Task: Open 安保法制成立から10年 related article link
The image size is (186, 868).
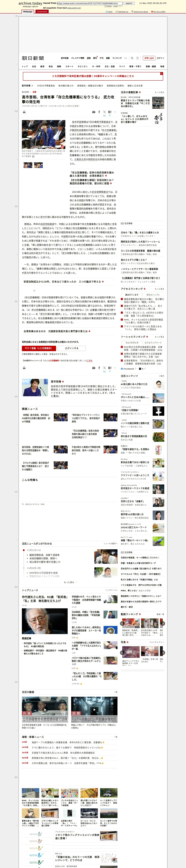Action: 63,281
